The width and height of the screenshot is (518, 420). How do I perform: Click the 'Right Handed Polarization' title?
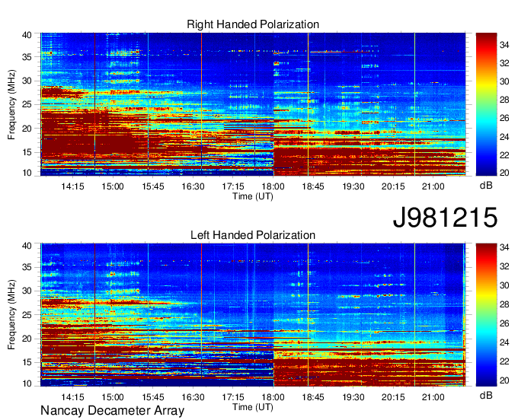253,24
